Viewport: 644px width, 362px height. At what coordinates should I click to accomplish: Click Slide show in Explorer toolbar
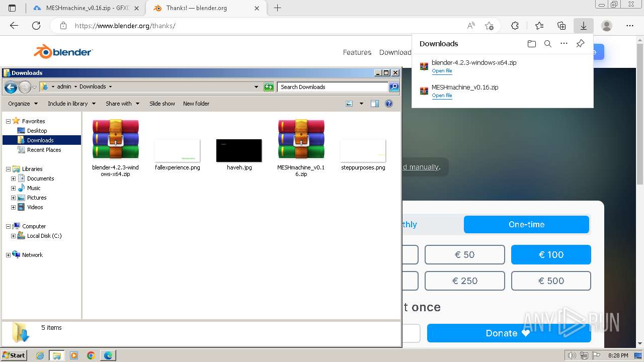tap(162, 104)
